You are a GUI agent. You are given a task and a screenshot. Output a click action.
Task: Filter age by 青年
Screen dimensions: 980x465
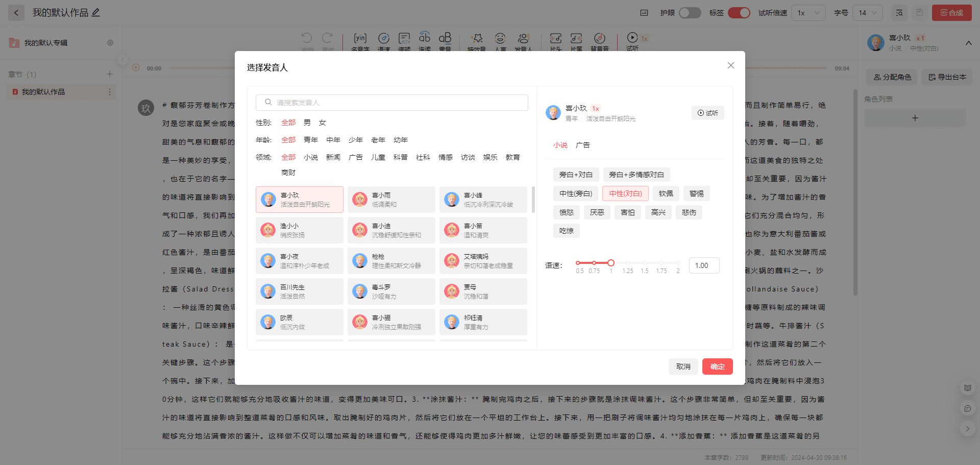pos(311,140)
